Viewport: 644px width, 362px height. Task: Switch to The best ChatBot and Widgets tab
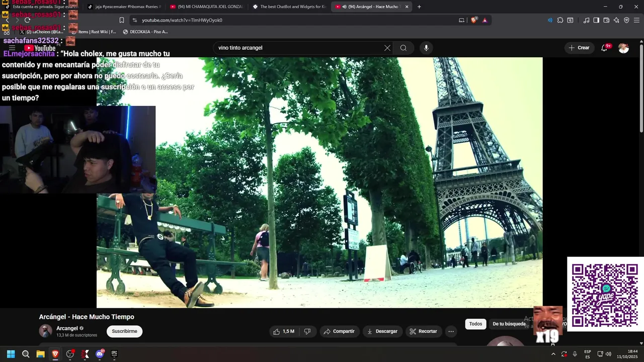(289, 7)
